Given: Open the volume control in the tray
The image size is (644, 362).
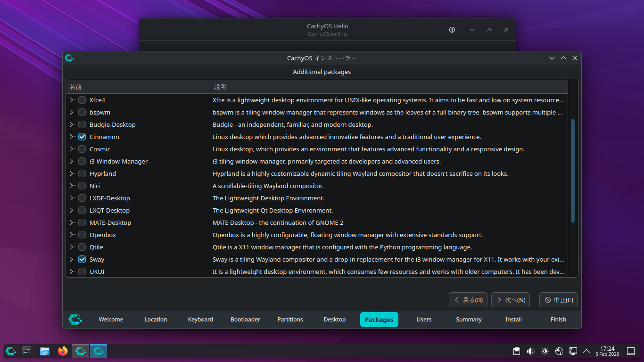Looking at the screenshot, I should (530, 351).
